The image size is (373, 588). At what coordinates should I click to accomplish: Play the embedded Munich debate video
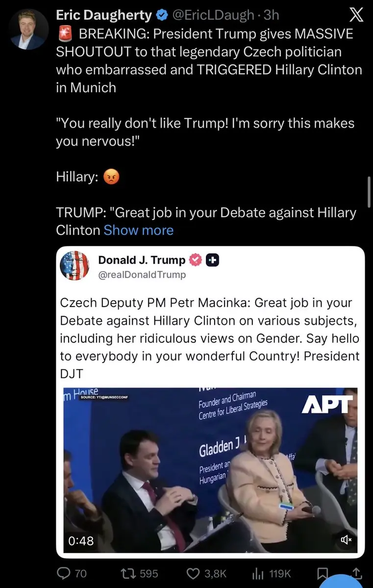pos(210,470)
